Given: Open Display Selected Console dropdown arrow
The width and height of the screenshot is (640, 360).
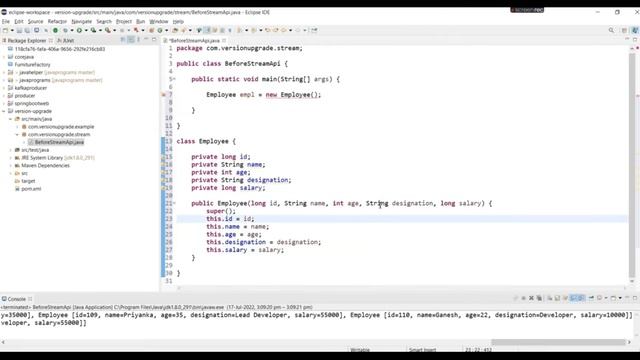Looking at the screenshot, I should coord(606,298).
